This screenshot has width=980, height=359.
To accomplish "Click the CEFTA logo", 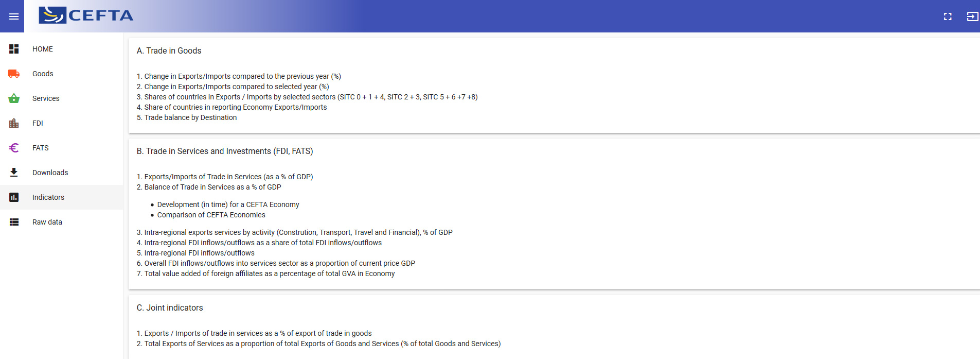I will pyautogui.click(x=86, y=15).
